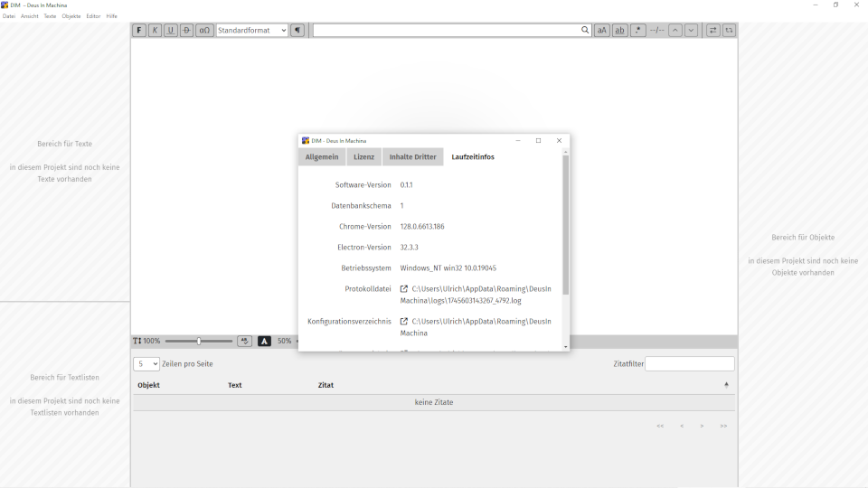Click the magnifier icon in the search field

[585, 31]
